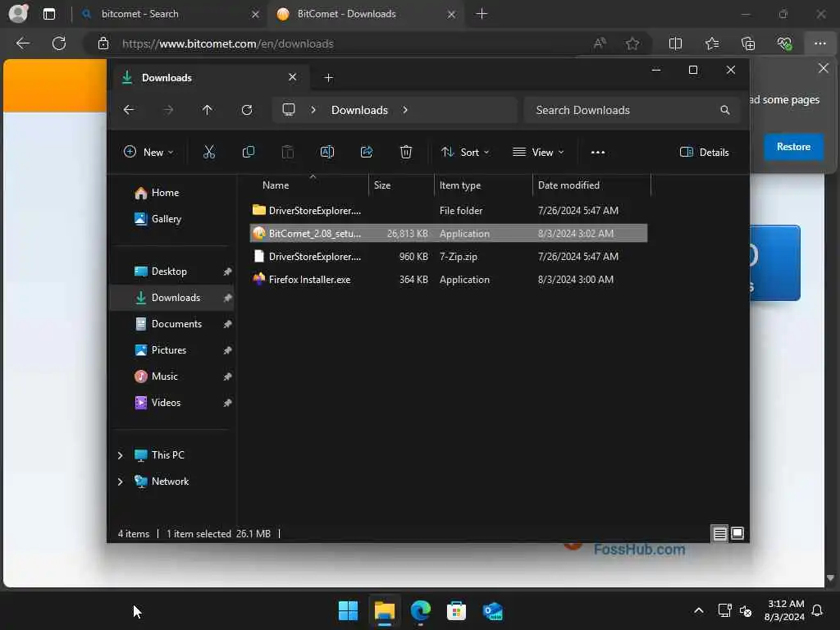Click the Edge Favorites star-list icon
The height and width of the screenshot is (630, 840).
tap(712, 43)
